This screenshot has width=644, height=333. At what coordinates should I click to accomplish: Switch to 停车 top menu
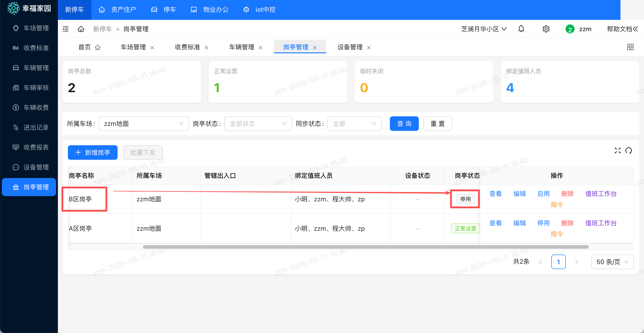pos(163,9)
